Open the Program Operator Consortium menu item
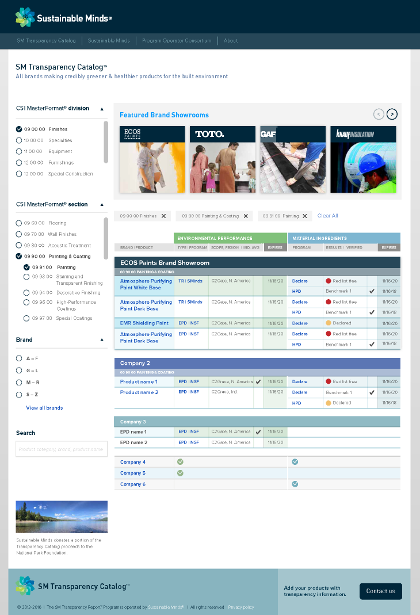This screenshot has height=615, width=420. [176, 40]
